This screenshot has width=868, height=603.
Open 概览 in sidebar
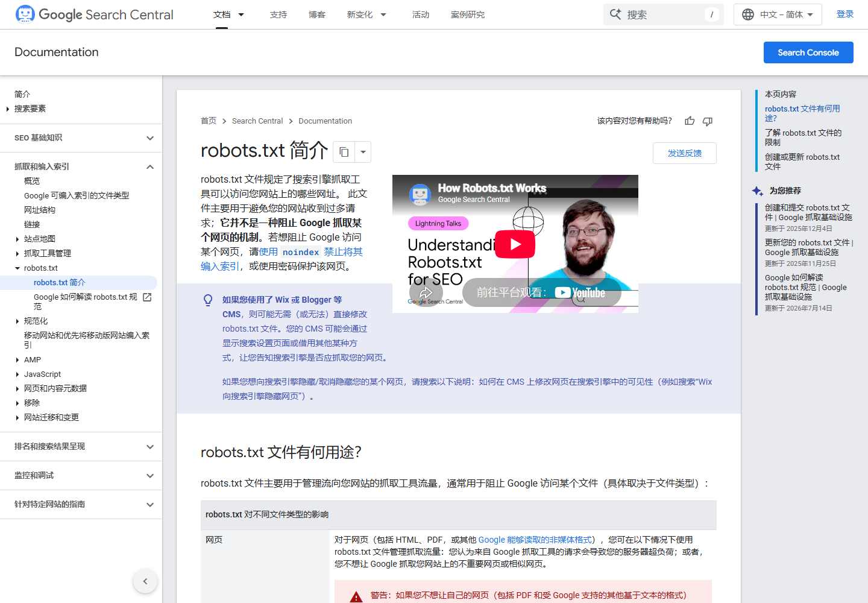[32, 181]
